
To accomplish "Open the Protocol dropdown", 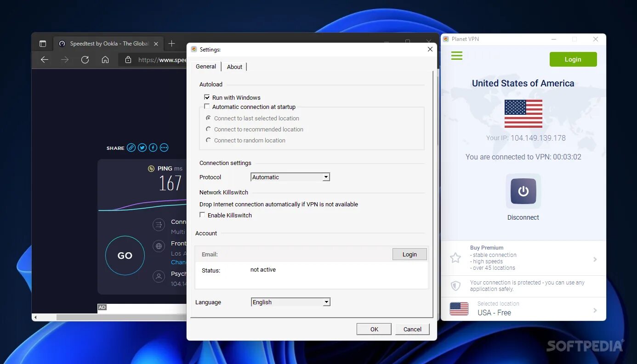I will pyautogui.click(x=290, y=177).
